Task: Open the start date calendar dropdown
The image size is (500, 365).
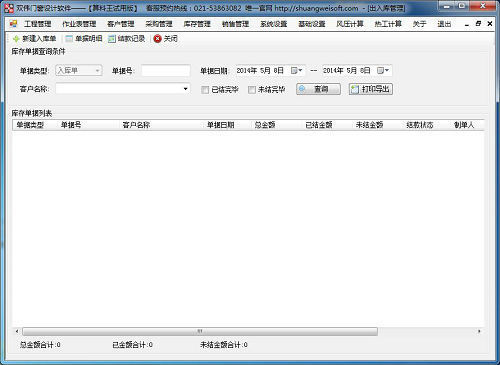Action: (296, 70)
